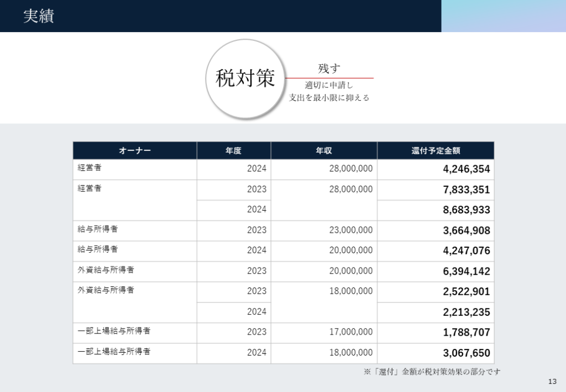This screenshot has width=566, height=392.
Task: Select the footnote about 還付 金額
Action: click(432, 372)
